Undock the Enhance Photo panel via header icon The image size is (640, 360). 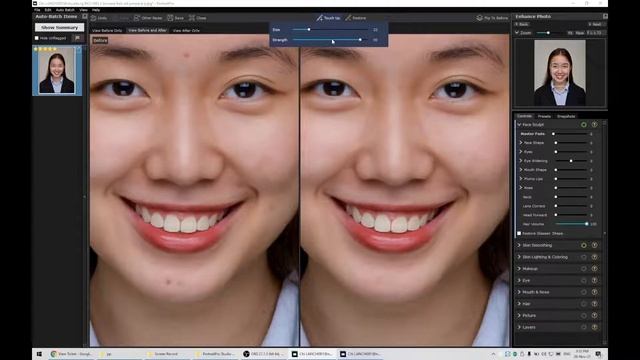605,16
